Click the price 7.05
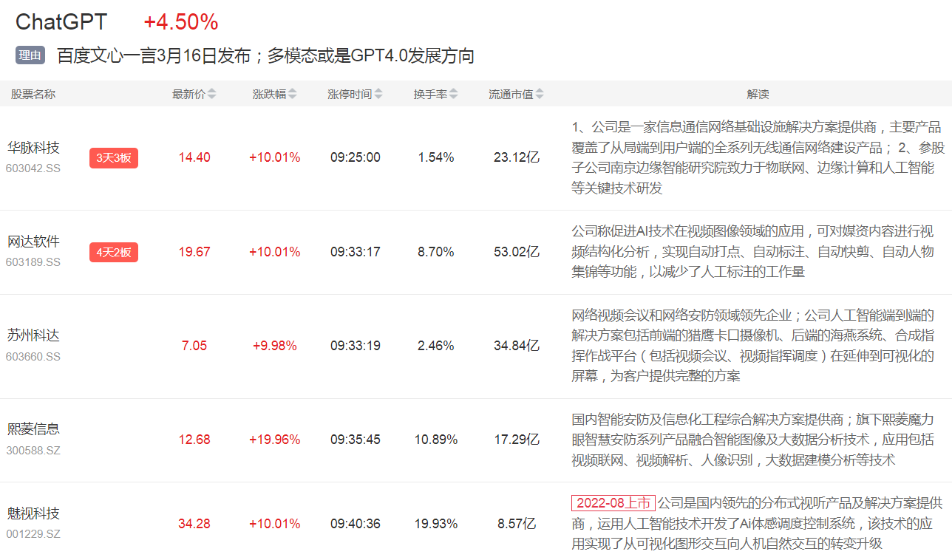This screenshot has height=560, width=952. click(x=194, y=346)
